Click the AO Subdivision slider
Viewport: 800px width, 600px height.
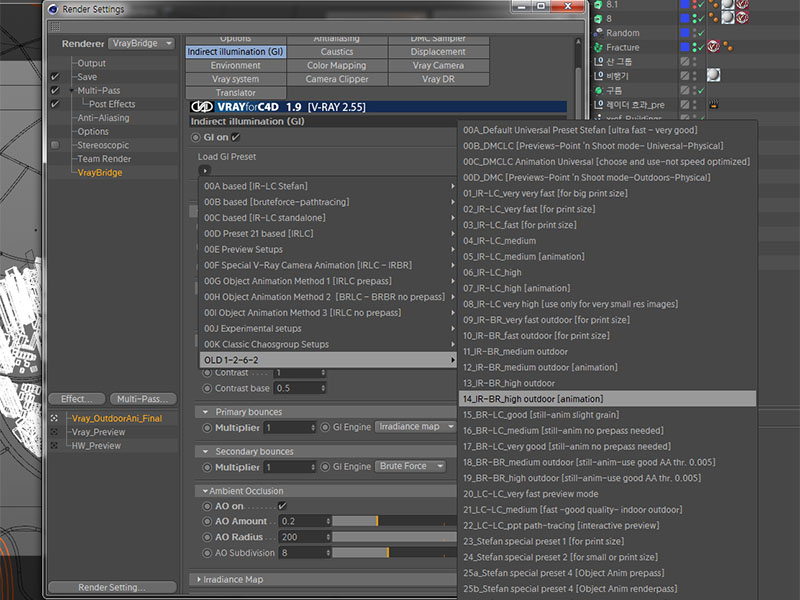pyautogui.click(x=395, y=553)
